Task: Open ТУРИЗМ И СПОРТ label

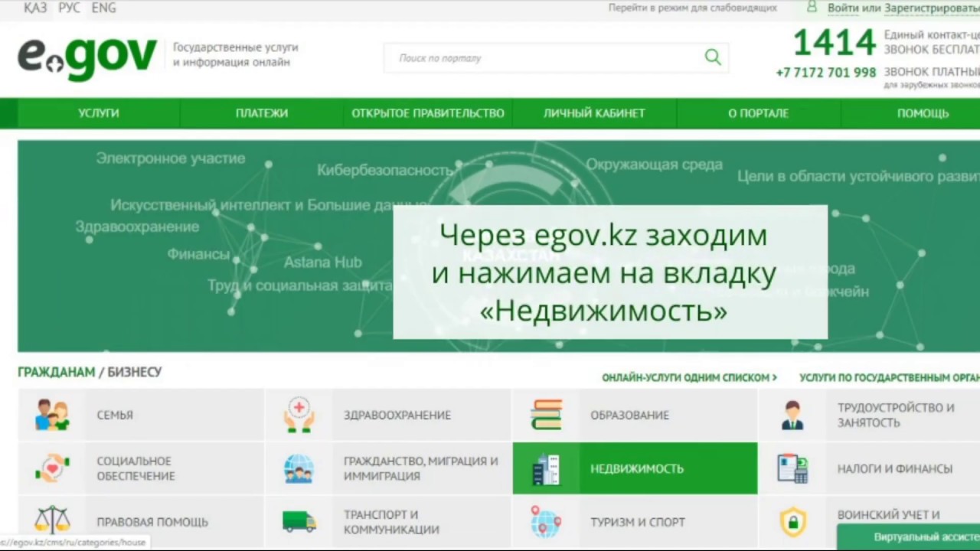Action: point(638,522)
